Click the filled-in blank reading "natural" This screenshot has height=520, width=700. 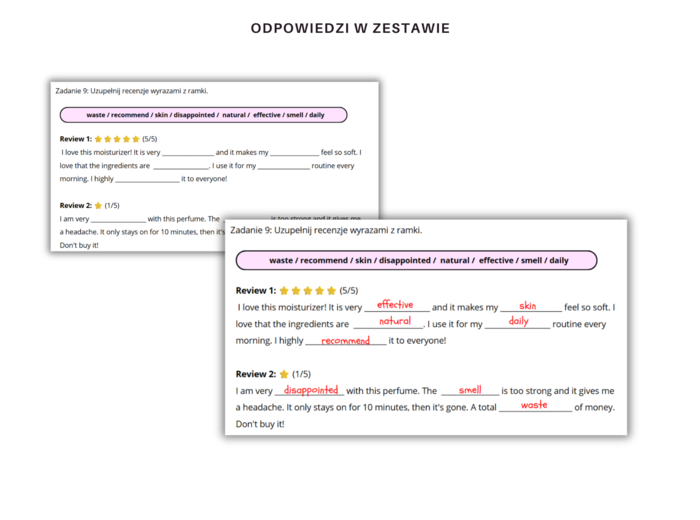coord(395,322)
